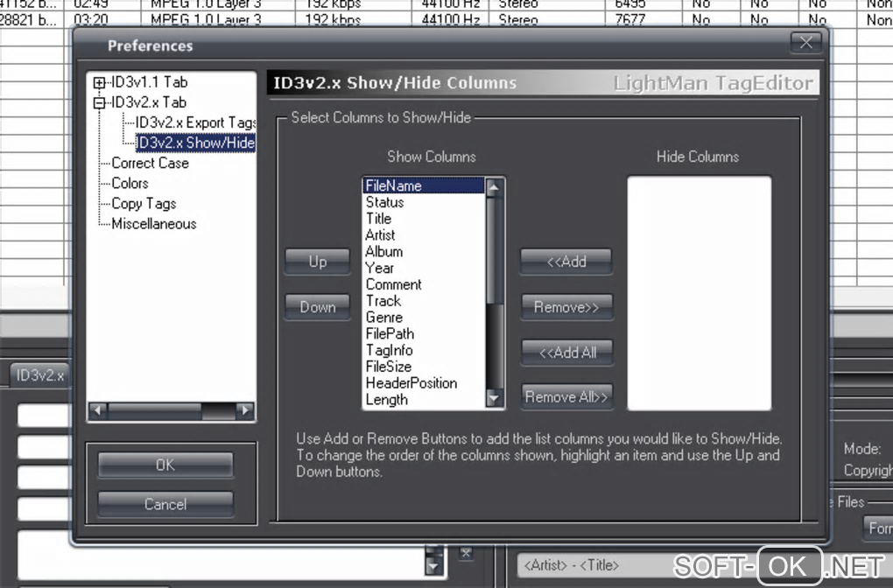Select Comment in Show Columns list

click(x=423, y=284)
